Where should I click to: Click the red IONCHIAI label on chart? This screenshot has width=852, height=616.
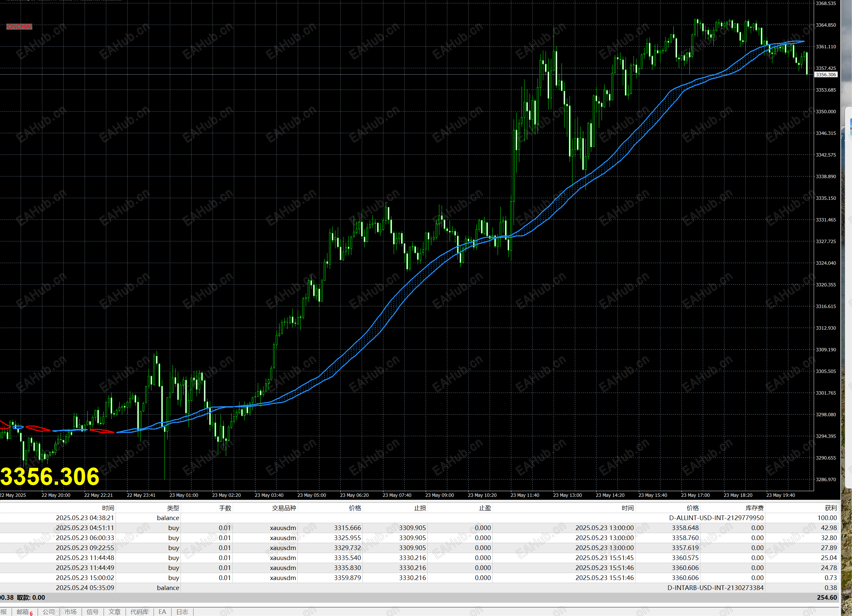click(x=19, y=27)
